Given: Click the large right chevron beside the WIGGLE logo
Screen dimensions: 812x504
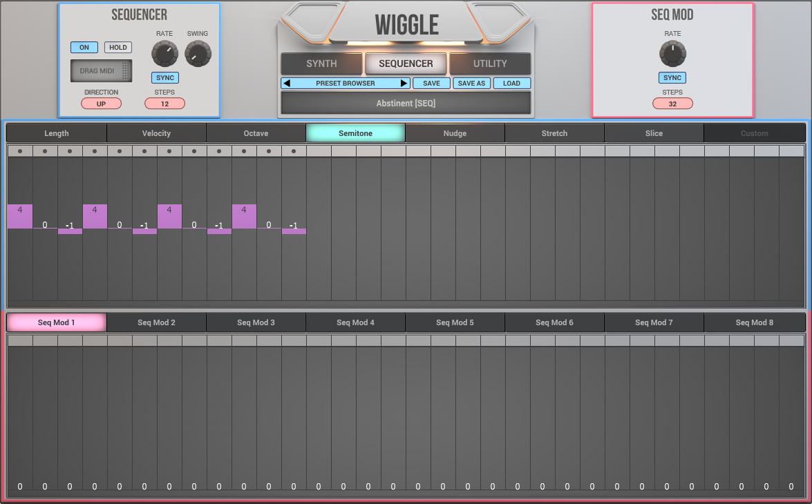Looking at the screenshot, I should (499, 23).
